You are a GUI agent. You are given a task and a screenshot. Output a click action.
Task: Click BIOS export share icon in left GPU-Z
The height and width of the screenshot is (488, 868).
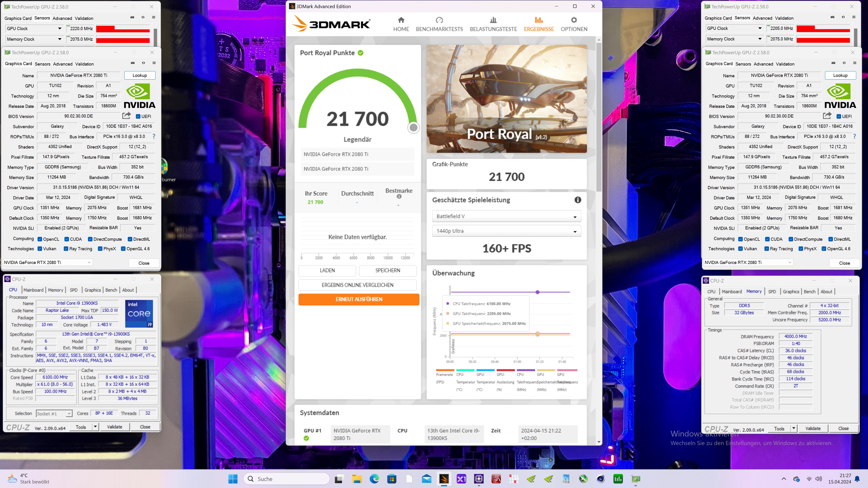126,116
